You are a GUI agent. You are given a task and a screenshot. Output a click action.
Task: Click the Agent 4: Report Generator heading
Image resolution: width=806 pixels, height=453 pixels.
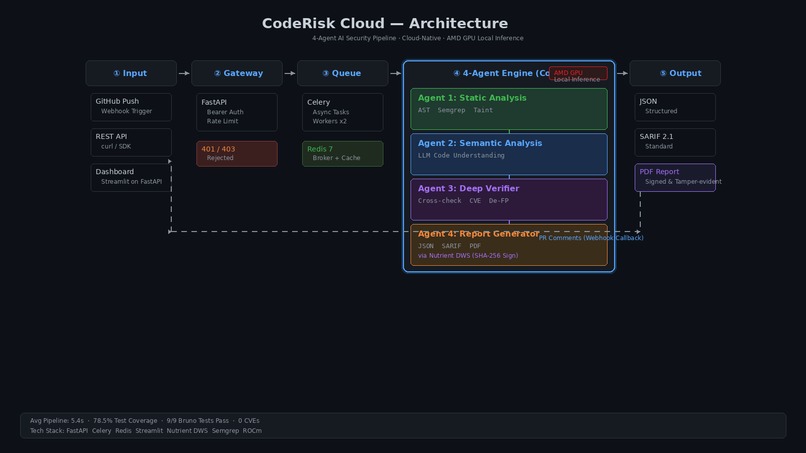(x=479, y=234)
